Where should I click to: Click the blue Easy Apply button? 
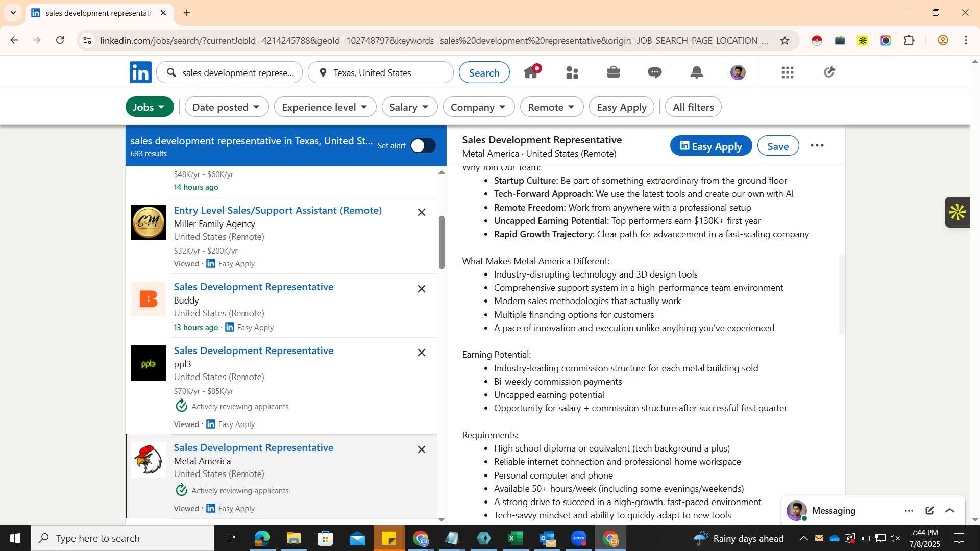(x=711, y=146)
